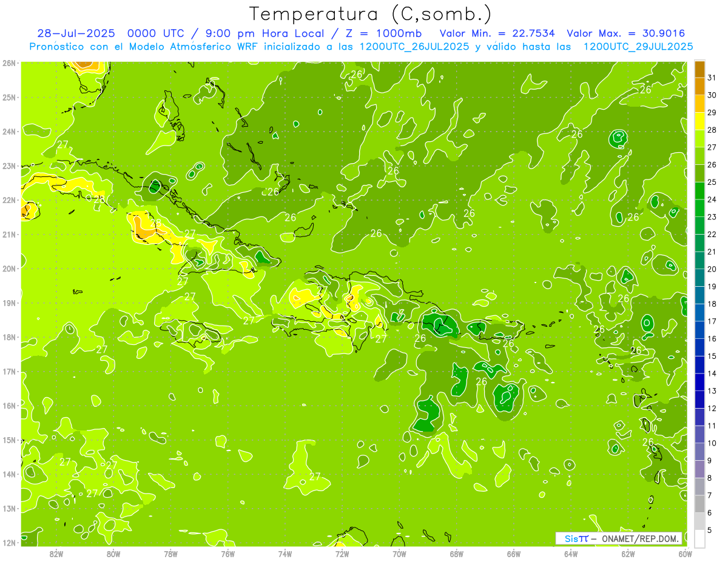This screenshot has width=728, height=562.
Task: Click the "0000 UTC" time text
Action: (157, 33)
